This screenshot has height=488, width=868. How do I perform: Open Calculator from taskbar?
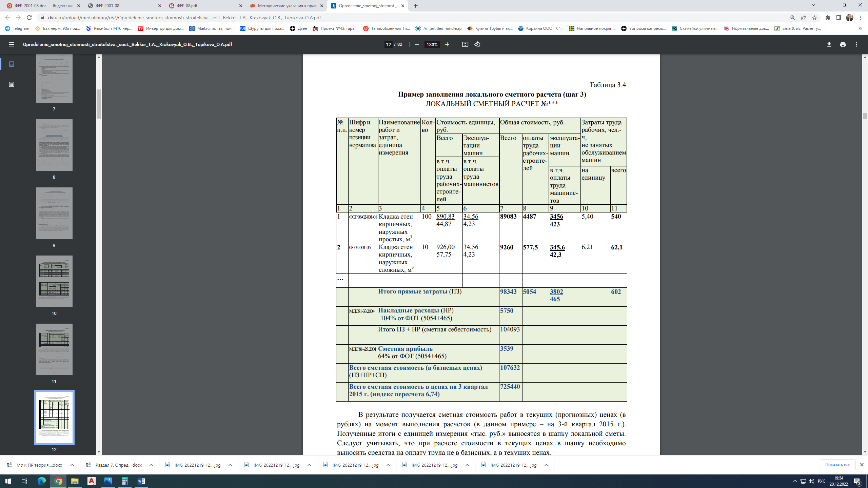coord(125,481)
